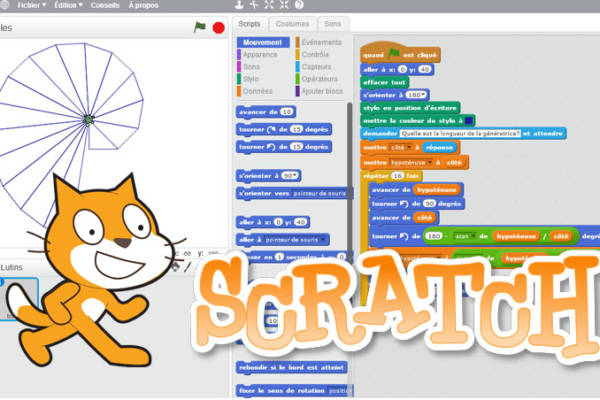This screenshot has width=600, height=400.
Task: Select the Données block category
Action: click(x=255, y=91)
